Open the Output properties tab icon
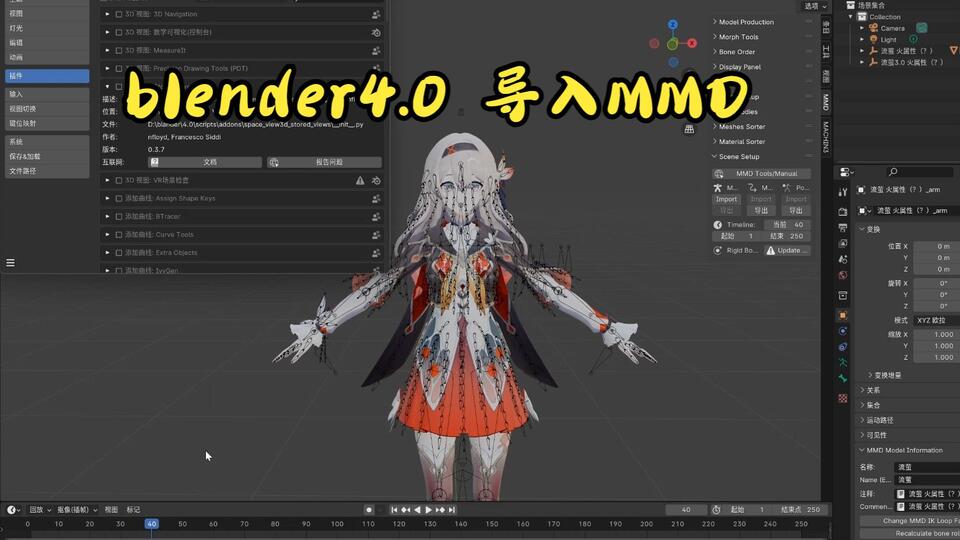This screenshot has height=540, width=960. [x=842, y=228]
